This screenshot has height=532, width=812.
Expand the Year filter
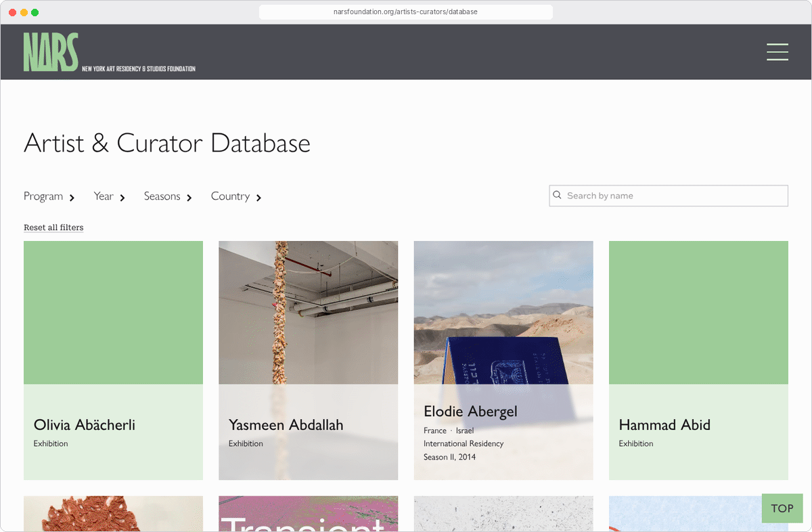pos(110,196)
